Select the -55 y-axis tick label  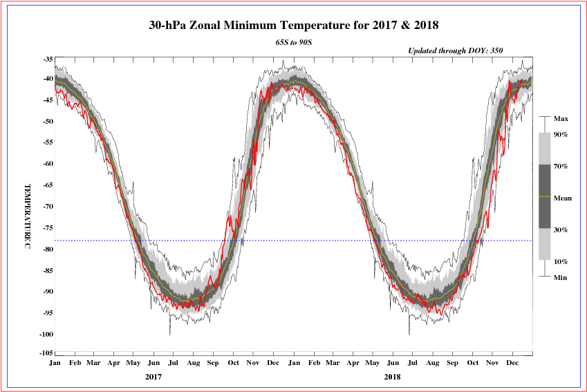click(x=48, y=142)
